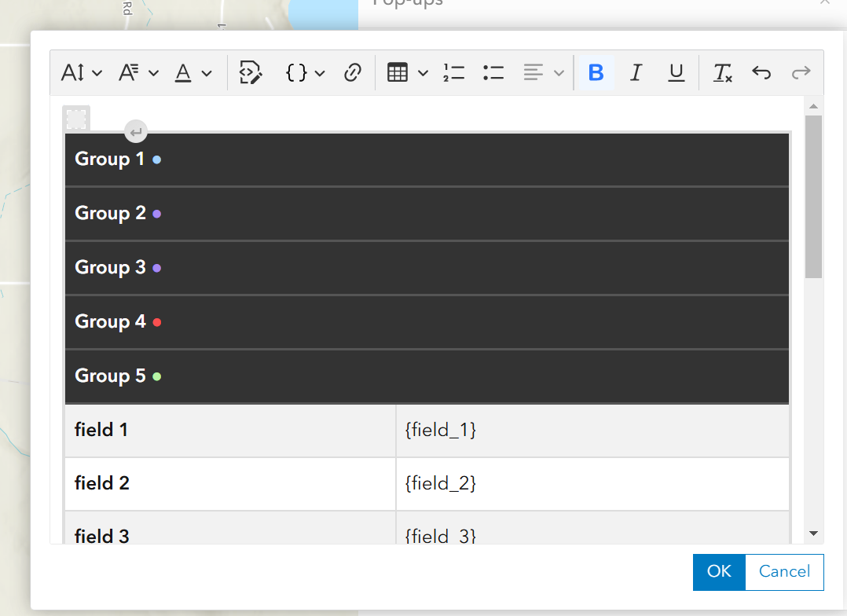Toggle underline formatting
The height and width of the screenshot is (616, 847).
pos(676,72)
